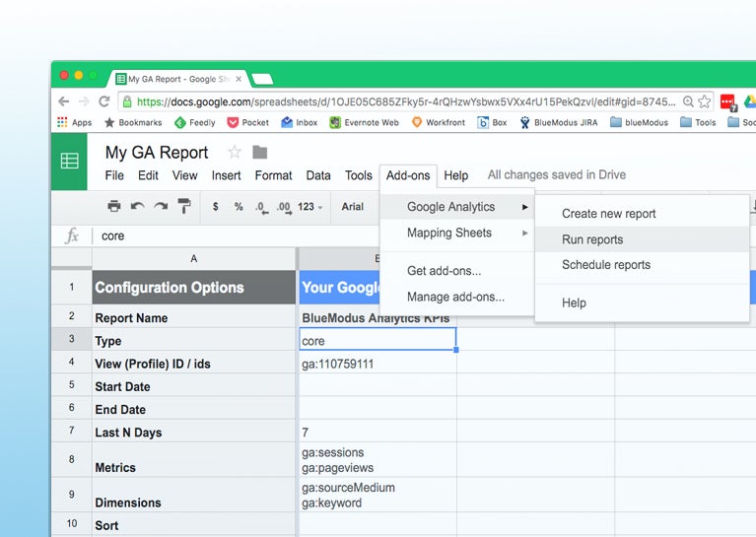Open the Arial font dropdown

pyautogui.click(x=353, y=207)
